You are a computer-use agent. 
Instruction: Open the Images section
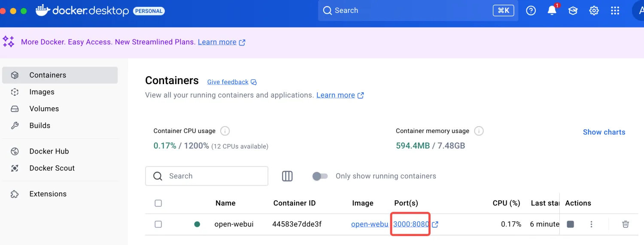60,92
